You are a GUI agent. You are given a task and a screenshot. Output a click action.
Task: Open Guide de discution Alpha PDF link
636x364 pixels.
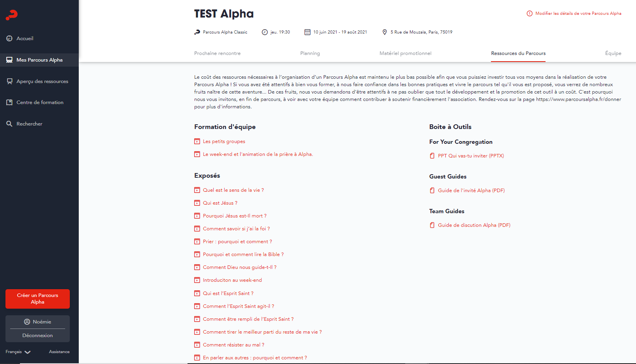(x=474, y=225)
